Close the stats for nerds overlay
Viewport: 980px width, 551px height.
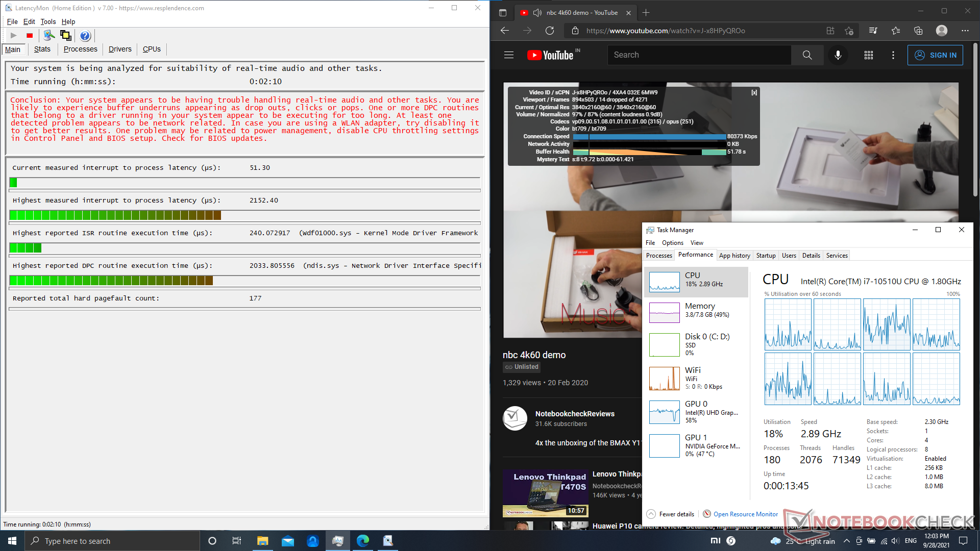point(754,93)
